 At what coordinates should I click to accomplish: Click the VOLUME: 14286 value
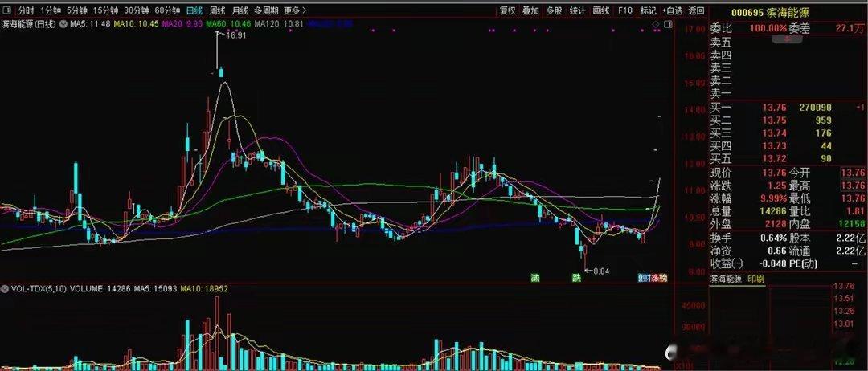[99, 288]
